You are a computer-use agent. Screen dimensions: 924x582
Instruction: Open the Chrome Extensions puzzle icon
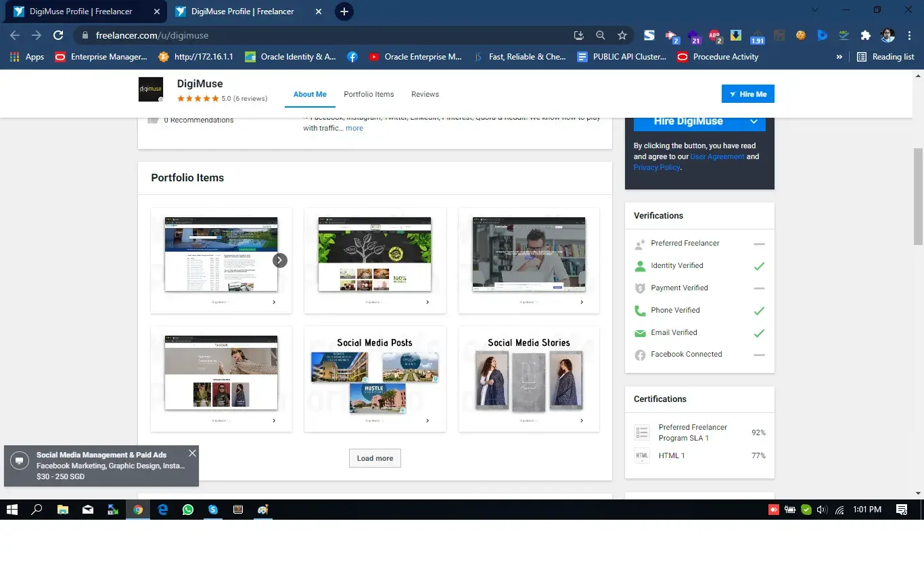coord(865,35)
